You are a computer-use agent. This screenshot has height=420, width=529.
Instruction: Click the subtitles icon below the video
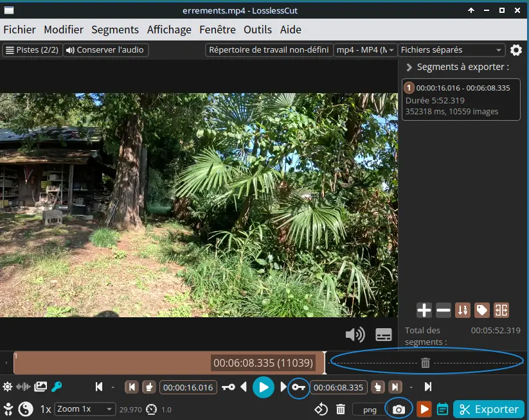coord(384,335)
